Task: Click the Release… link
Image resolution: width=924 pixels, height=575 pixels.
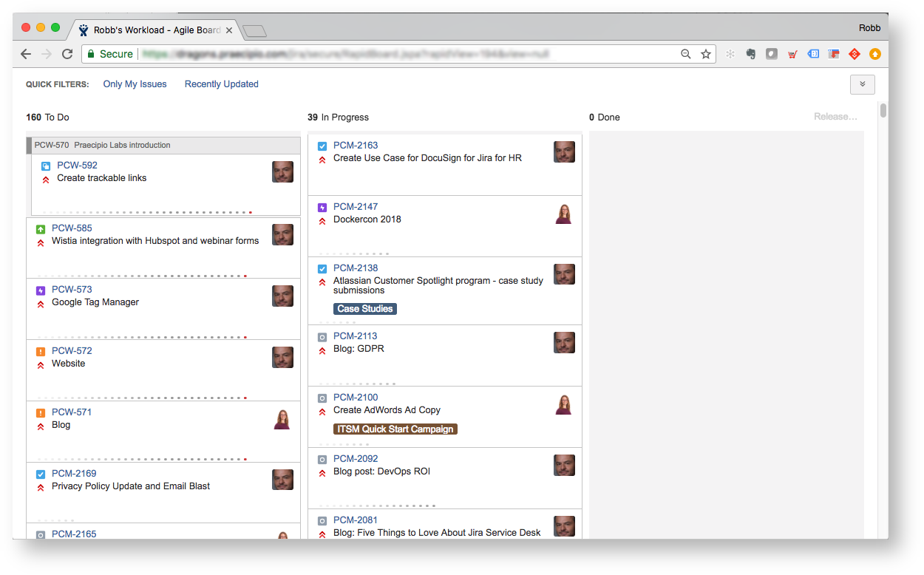Action: tap(836, 117)
